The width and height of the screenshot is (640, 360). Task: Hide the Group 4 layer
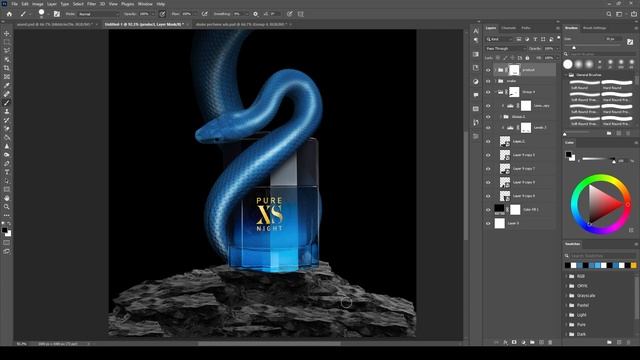coord(488,92)
